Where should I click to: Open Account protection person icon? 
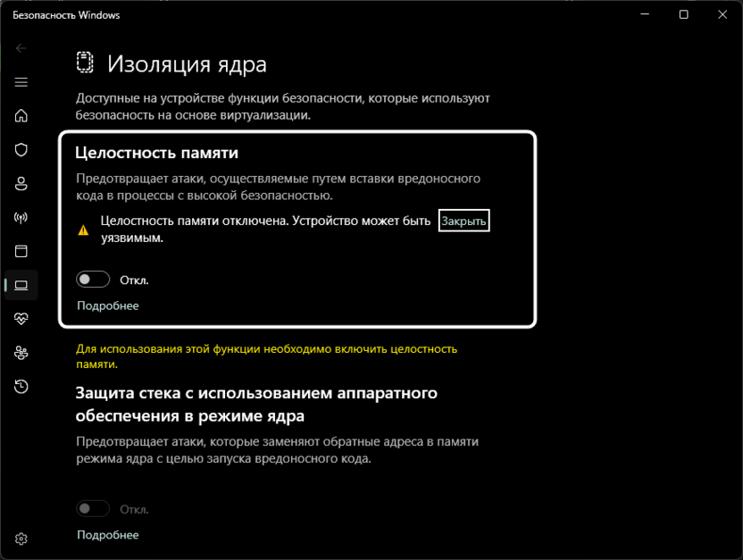point(21,183)
